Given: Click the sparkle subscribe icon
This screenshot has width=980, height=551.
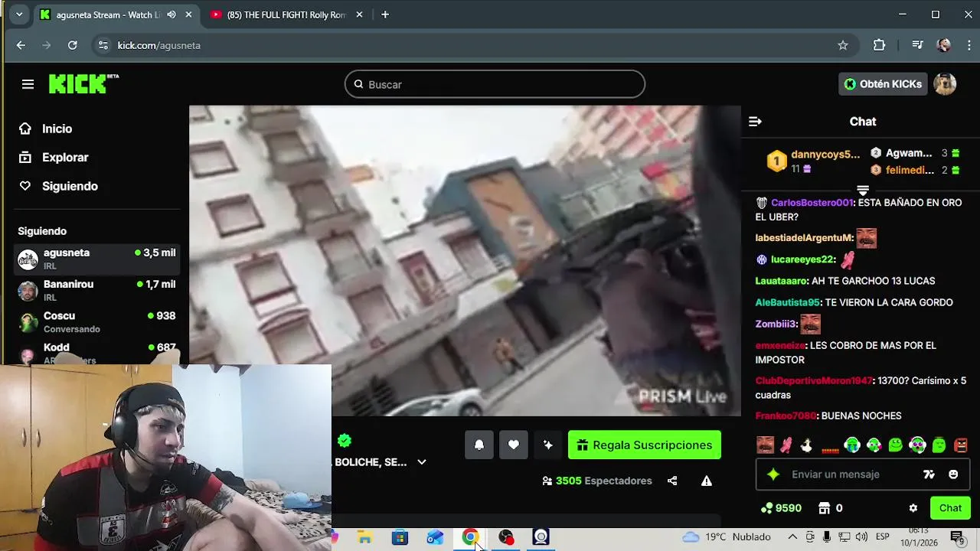Looking at the screenshot, I should pos(548,445).
